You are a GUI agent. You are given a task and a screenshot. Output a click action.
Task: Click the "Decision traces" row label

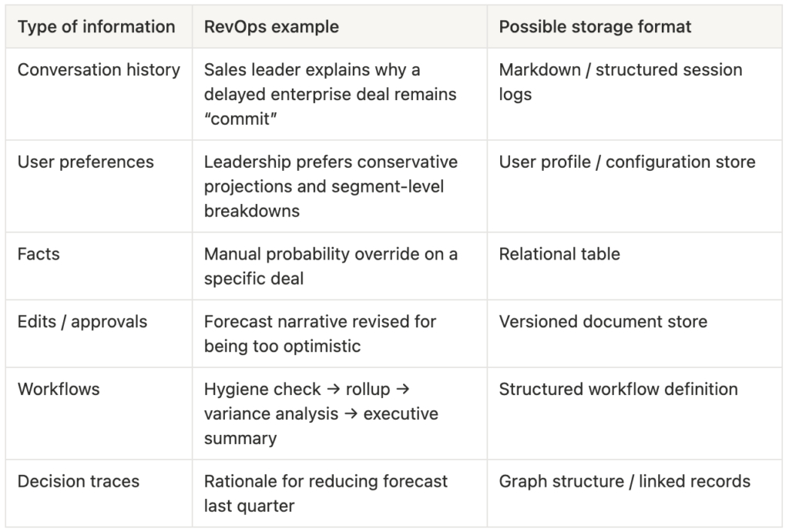pyautogui.click(x=79, y=481)
